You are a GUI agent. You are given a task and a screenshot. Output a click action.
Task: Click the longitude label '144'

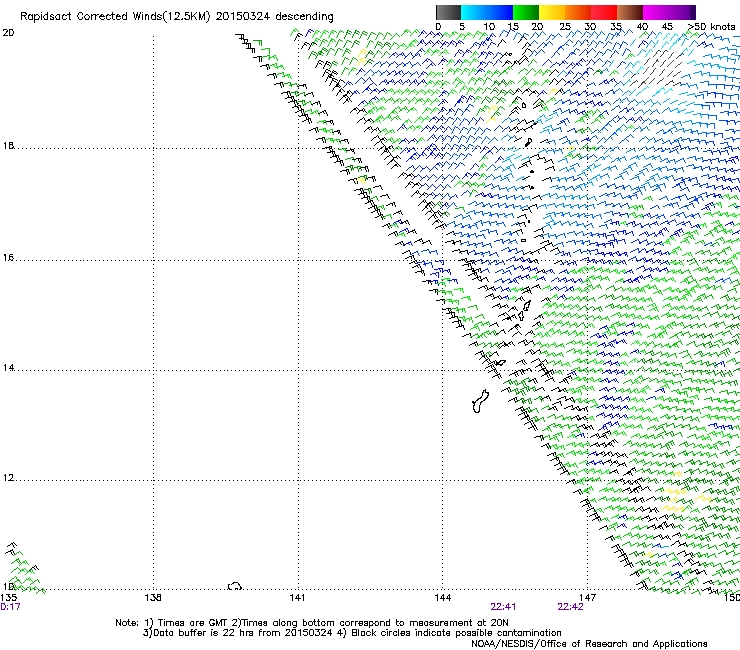443,598
